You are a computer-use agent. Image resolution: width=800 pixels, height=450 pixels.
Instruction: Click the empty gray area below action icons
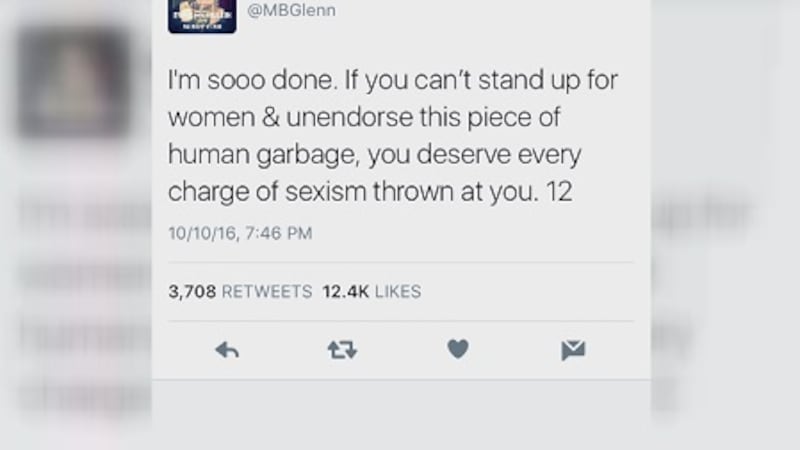pyautogui.click(x=401, y=413)
